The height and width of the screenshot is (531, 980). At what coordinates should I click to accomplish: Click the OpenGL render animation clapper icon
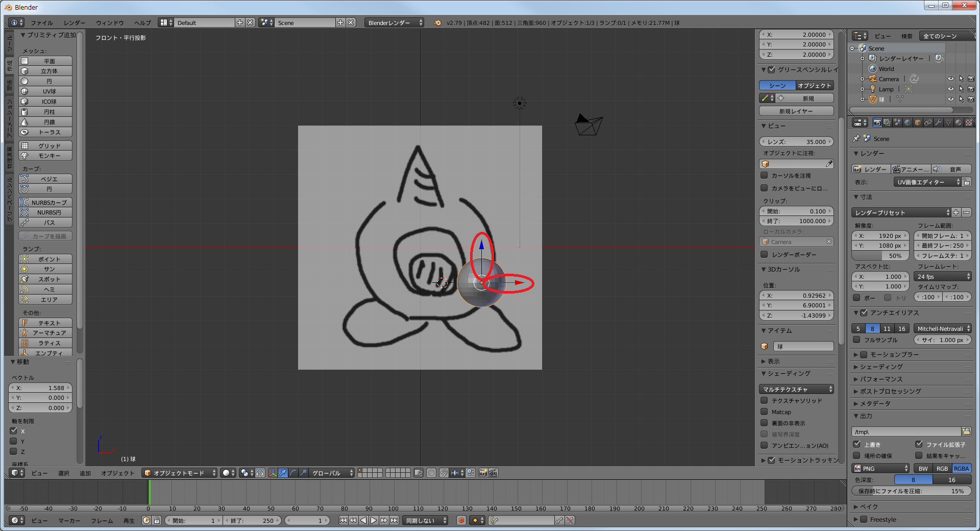(x=493, y=473)
